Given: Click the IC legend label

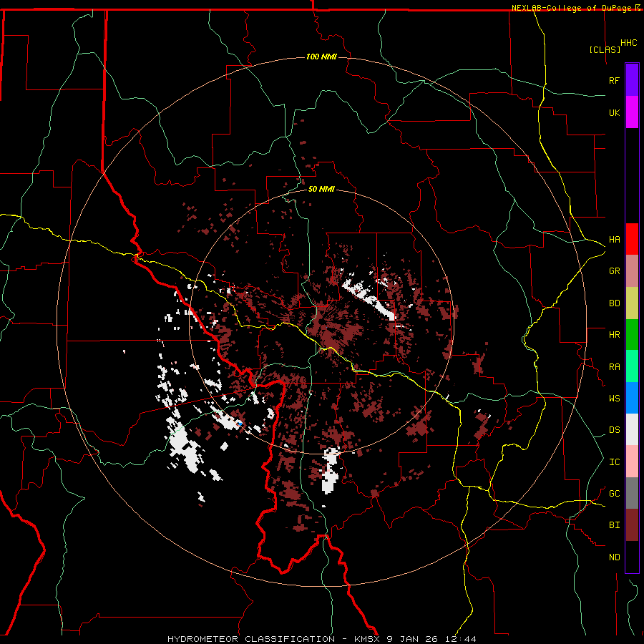Looking at the screenshot, I should click(614, 462).
